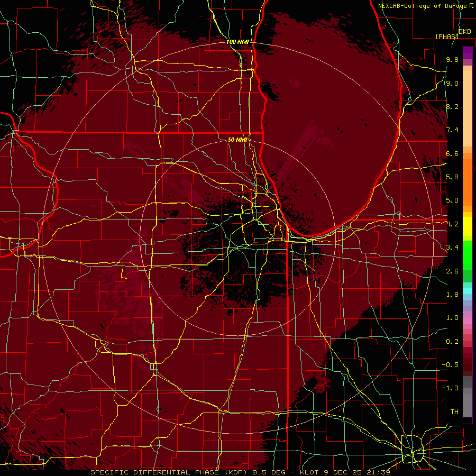The width and height of the screenshot is (476, 476).
Task: Click the 5.0 scale value
Action: tap(452, 200)
